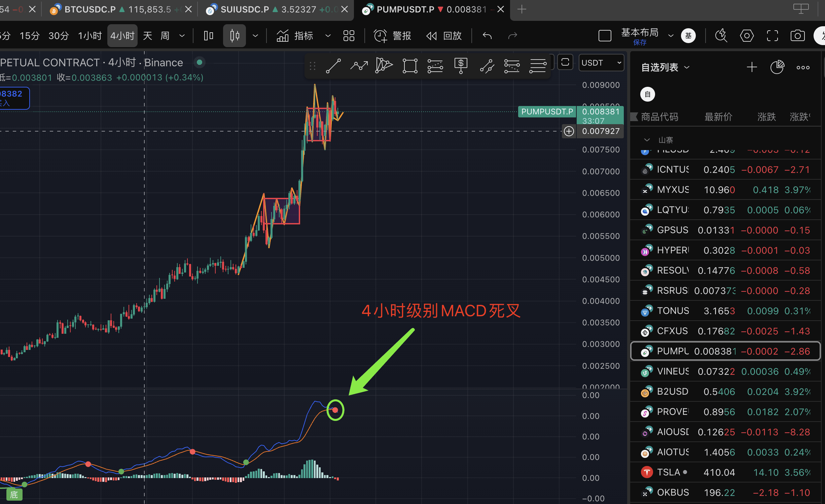Open the indicators chart icon
This screenshot has height=504, width=825.
pyautogui.click(x=283, y=36)
